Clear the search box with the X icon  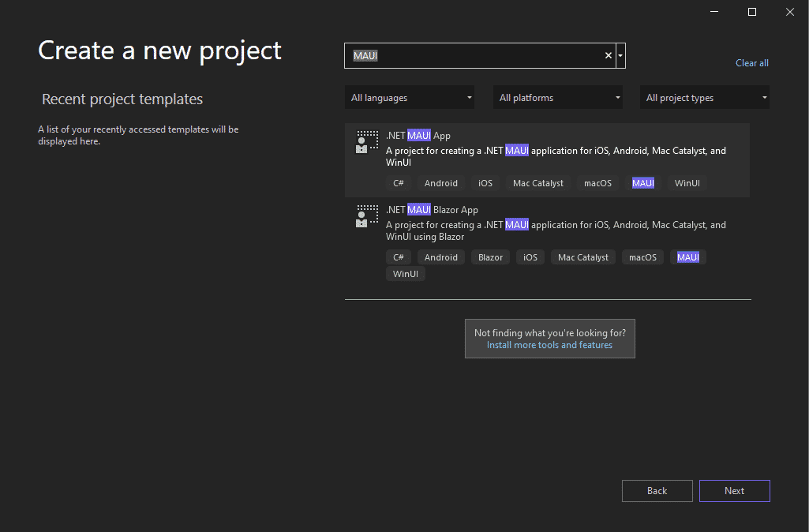click(x=609, y=56)
